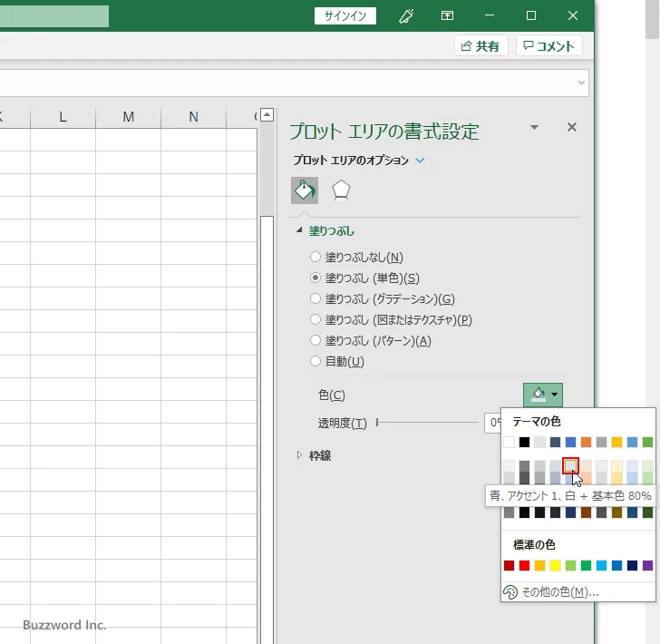The image size is (660, 644).
Task: Close the Format Plot Area pane
Action: pos(571,127)
